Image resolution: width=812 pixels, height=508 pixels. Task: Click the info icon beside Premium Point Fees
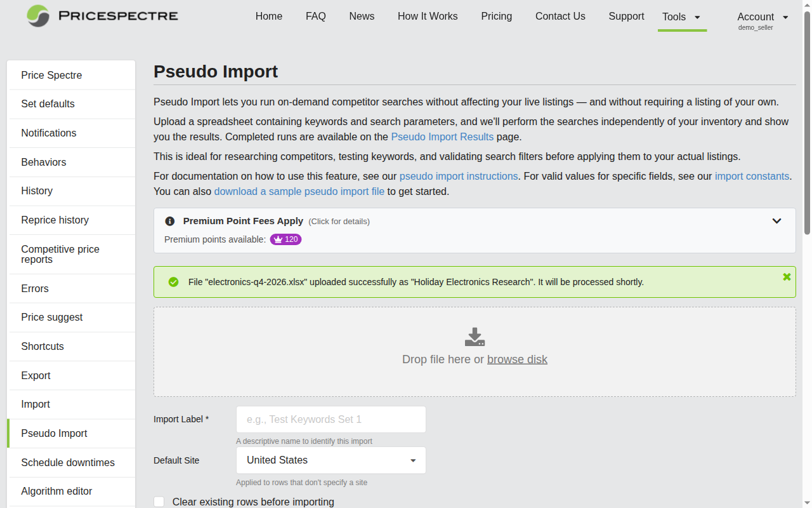click(x=169, y=221)
